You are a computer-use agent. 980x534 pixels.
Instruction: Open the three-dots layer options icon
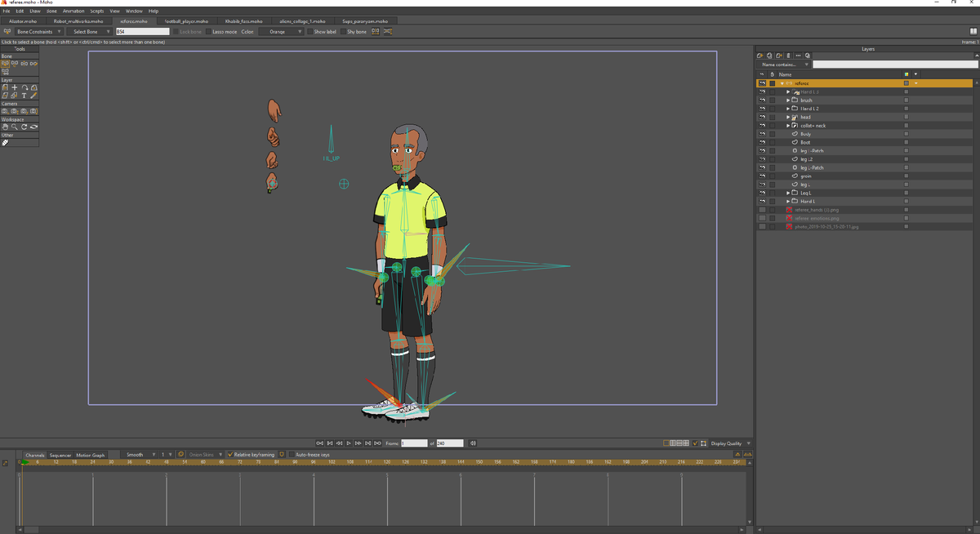pos(798,56)
